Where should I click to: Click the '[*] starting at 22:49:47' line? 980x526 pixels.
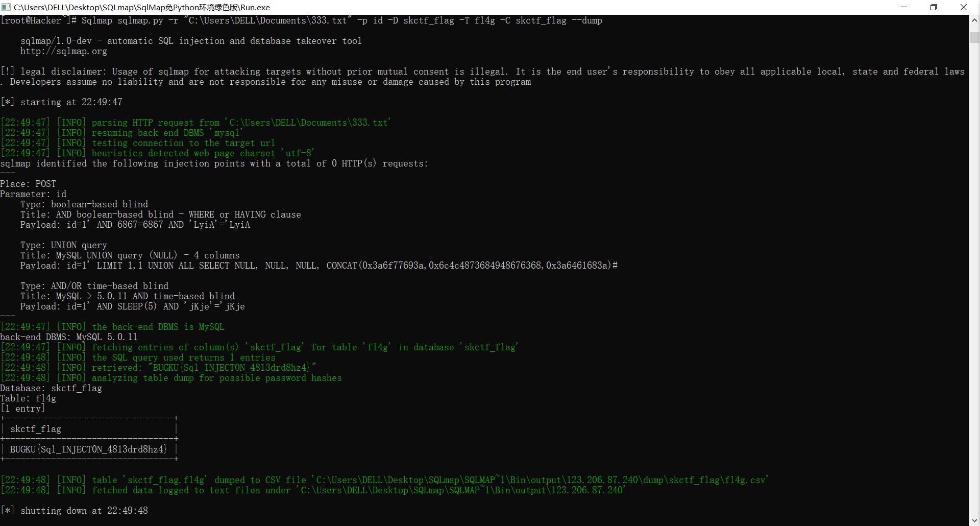(61, 102)
